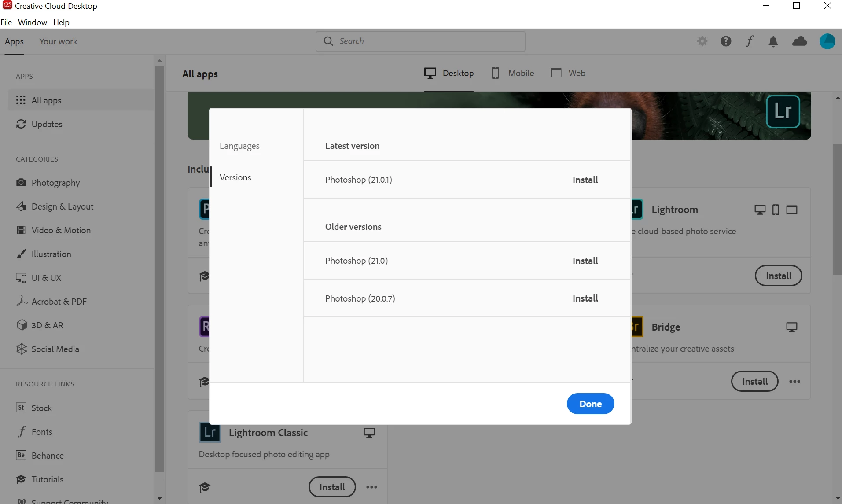Open the settings gear icon

tap(702, 41)
